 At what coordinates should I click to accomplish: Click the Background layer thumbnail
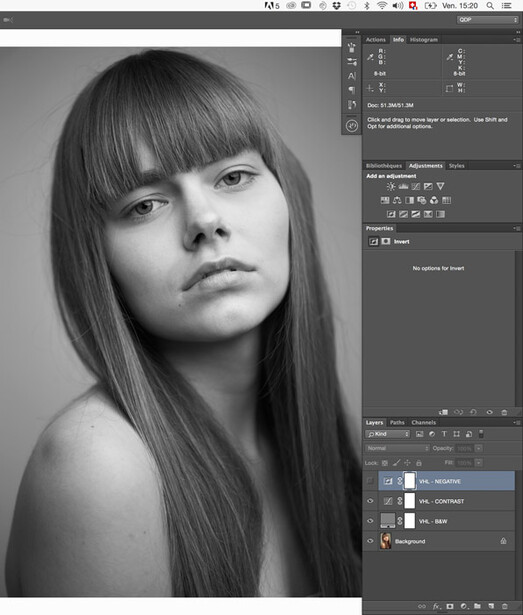click(x=386, y=541)
